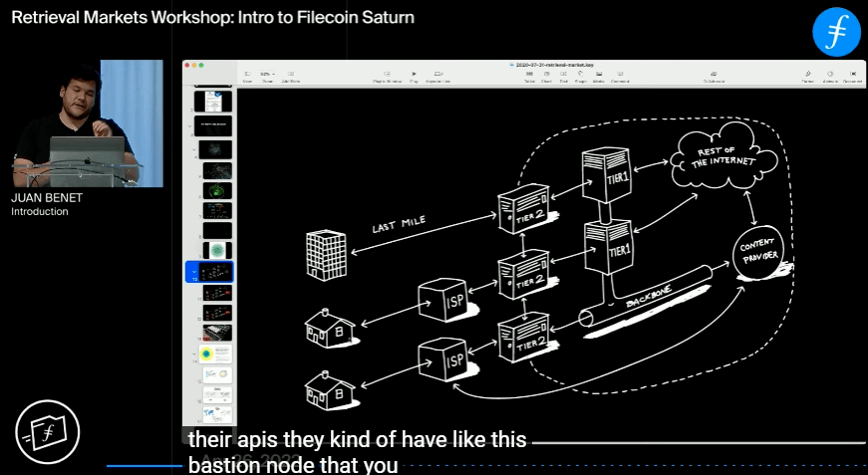Open the View dropdown in the toolbar
The image size is (868, 475).
pos(248,75)
